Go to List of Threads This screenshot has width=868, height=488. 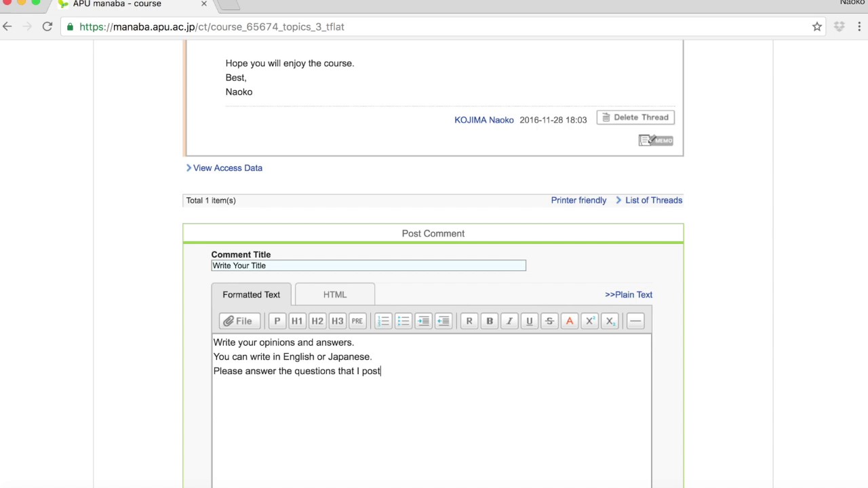click(x=654, y=201)
